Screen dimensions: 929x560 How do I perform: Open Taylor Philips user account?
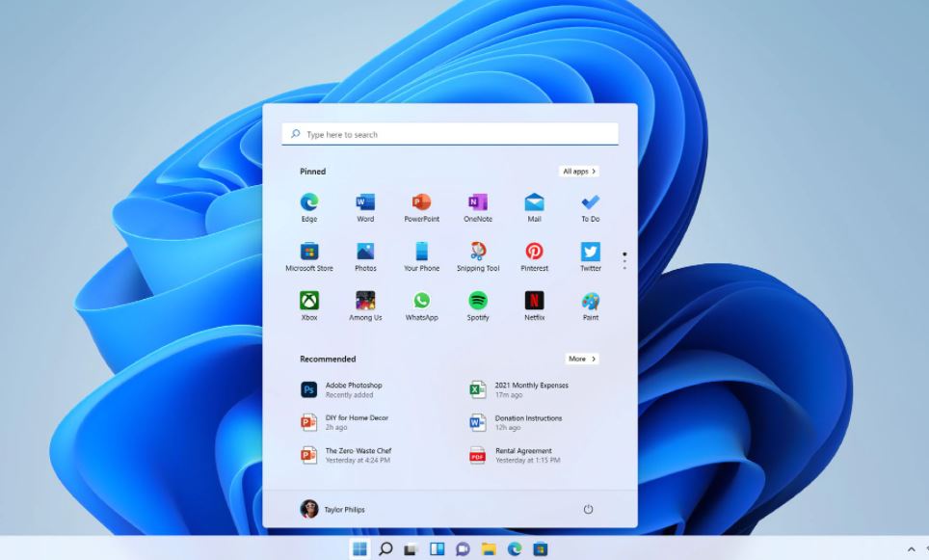tap(332, 509)
